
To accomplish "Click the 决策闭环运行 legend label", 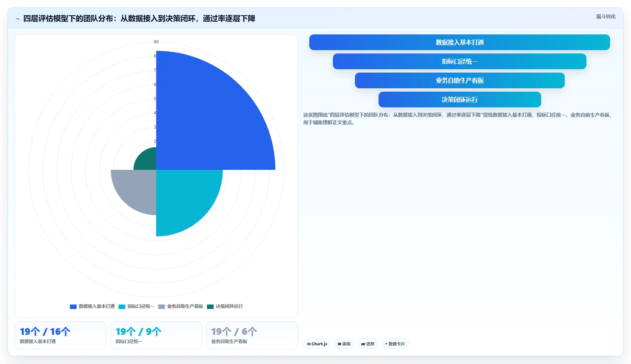I will [229, 306].
